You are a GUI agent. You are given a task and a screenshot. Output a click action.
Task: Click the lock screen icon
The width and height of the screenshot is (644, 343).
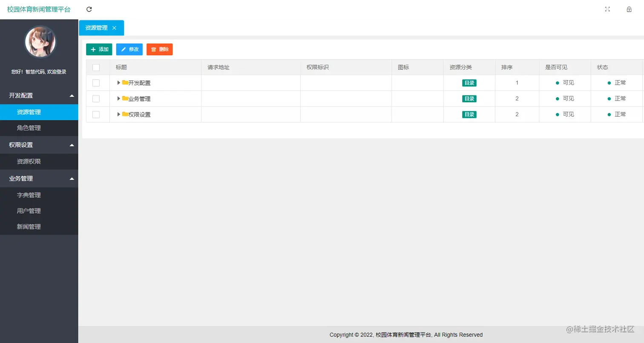tap(629, 9)
